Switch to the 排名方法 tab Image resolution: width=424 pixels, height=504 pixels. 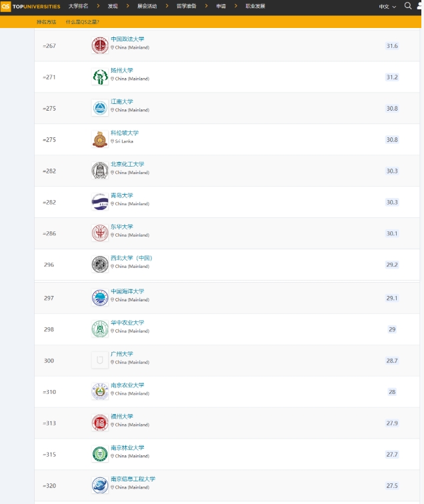(x=46, y=22)
